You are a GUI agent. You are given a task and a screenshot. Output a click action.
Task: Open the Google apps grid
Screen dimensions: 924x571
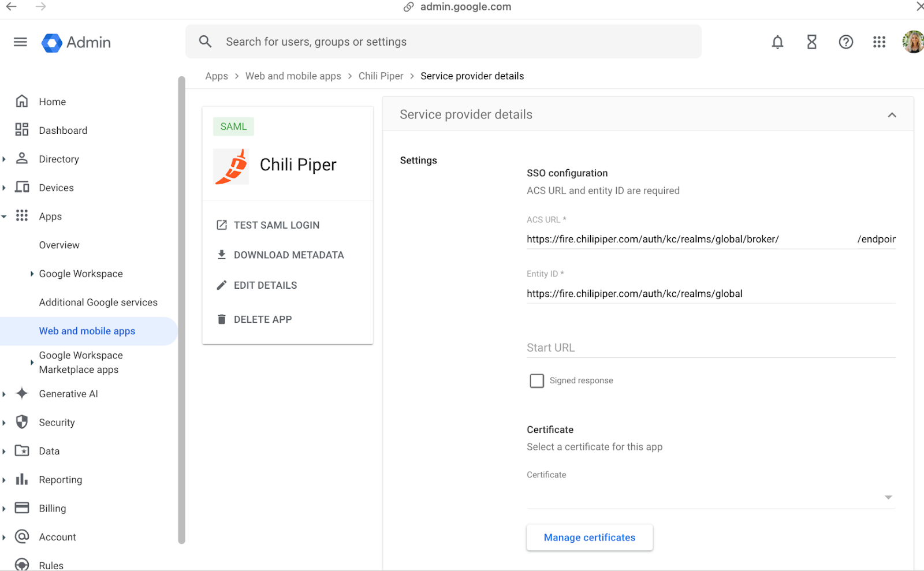click(x=879, y=42)
